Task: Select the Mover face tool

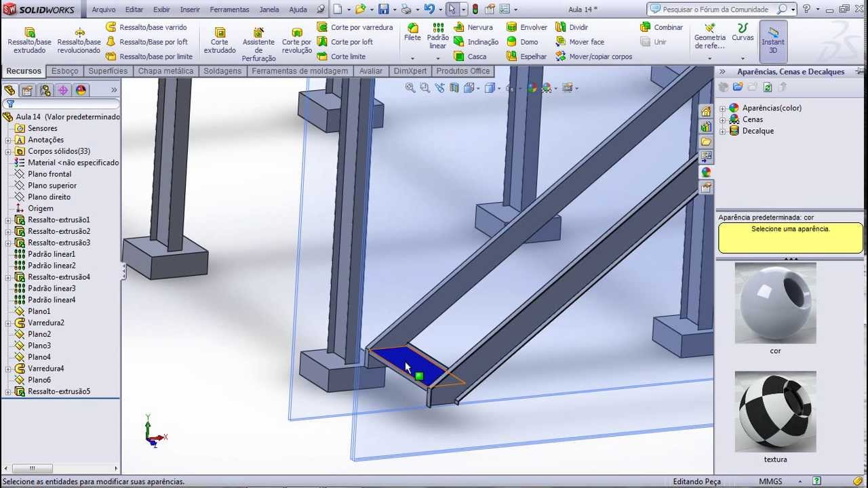Action: [580, 42]
